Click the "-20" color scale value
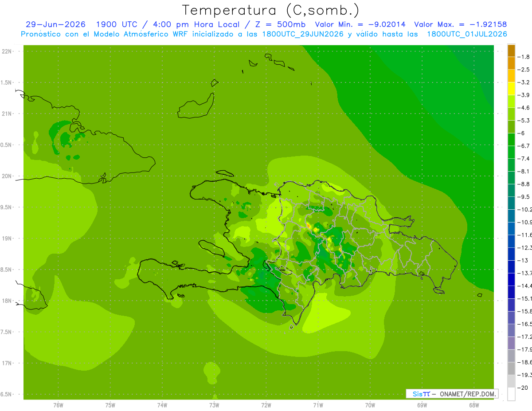The width and height of the screenshot is (532, 411). (523, 388)
